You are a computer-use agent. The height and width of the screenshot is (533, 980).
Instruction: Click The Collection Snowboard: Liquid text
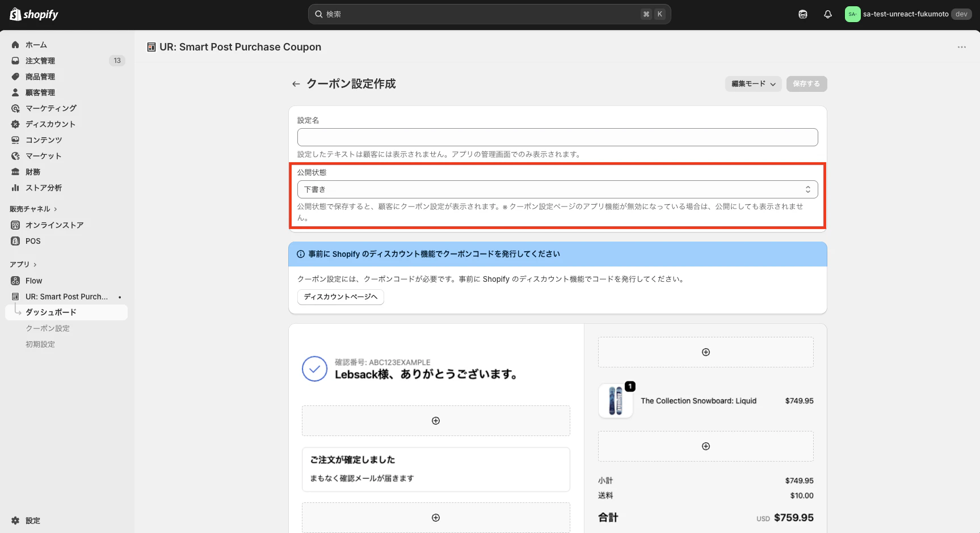(699, 401)
